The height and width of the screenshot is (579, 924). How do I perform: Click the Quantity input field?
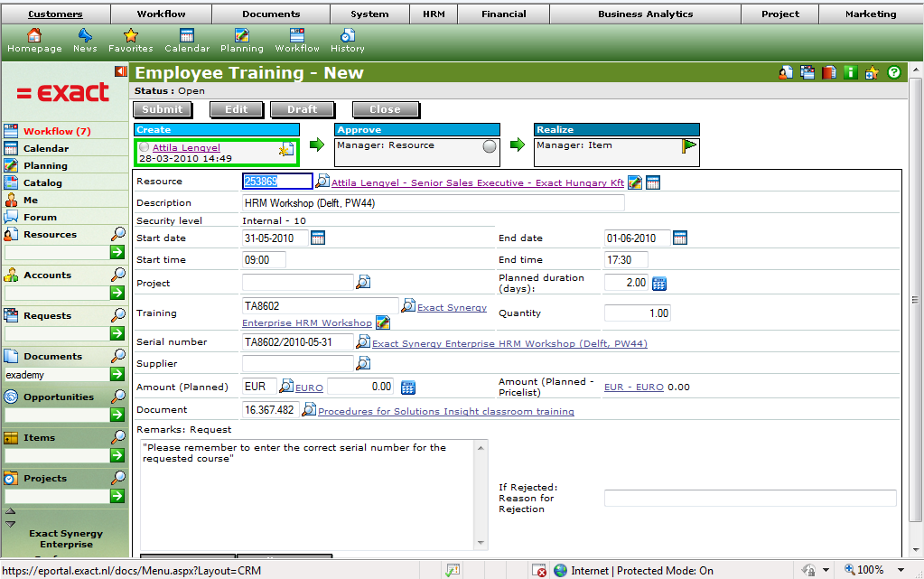coord(638,313)
